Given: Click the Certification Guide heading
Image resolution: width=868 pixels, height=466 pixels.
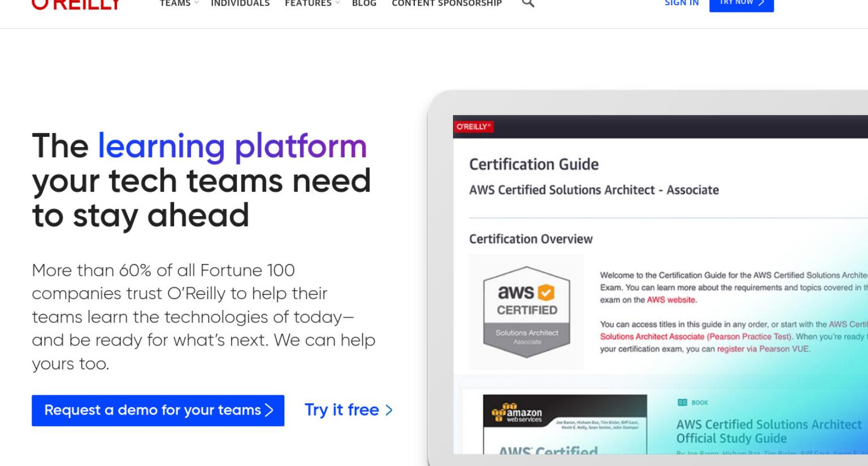Looking at the screenshot, I should 534,165.
